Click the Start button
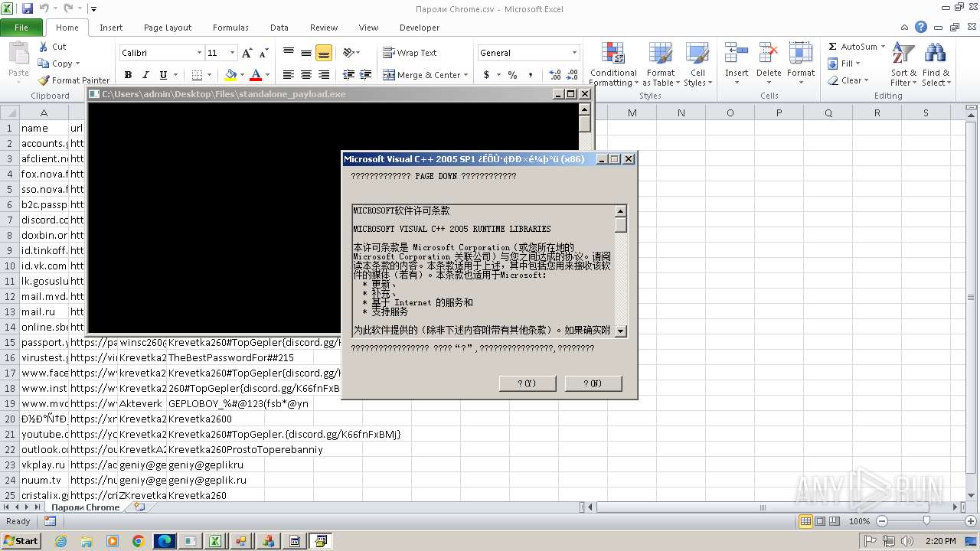This screenshot has height=551, width=980. (x=21, y=541)
